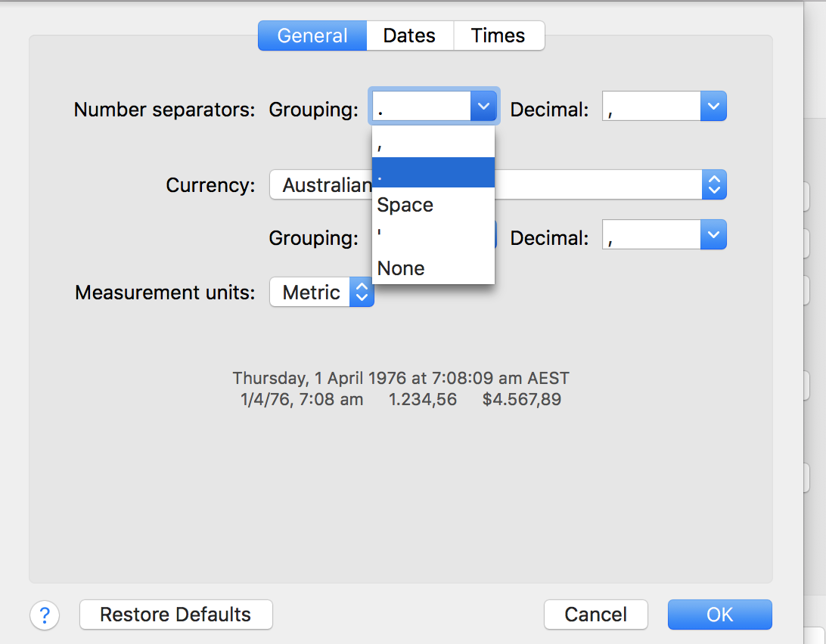The width and height of the screenshot is (826, 644).
Task: Open the Currency Decimal separator dropdown
Action: click(x=664, y=235)
